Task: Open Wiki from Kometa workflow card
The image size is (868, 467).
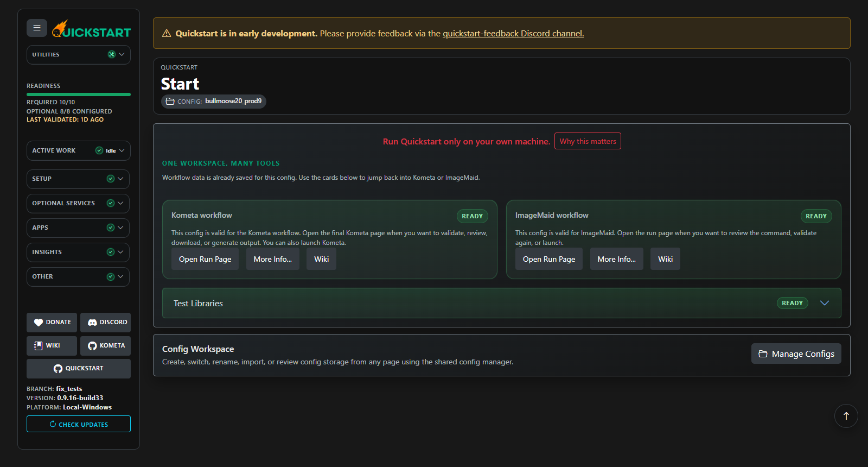Action: (x=322, y=259)
